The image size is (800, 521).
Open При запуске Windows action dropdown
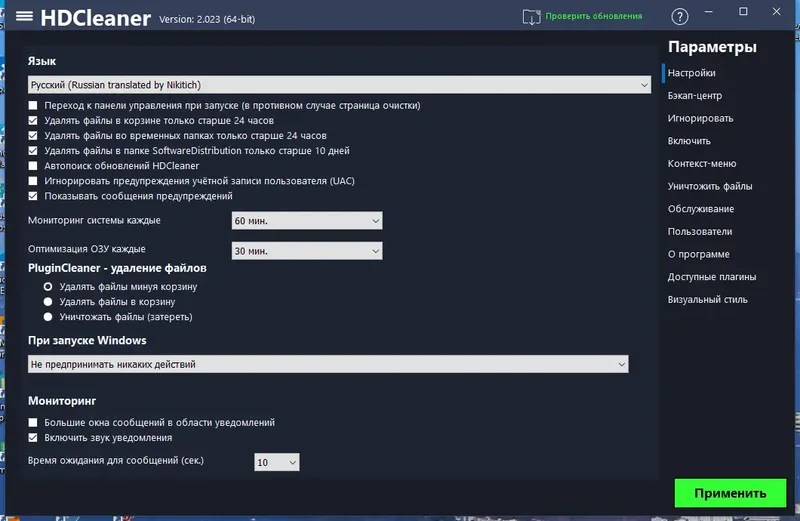(x=328, y=364)
